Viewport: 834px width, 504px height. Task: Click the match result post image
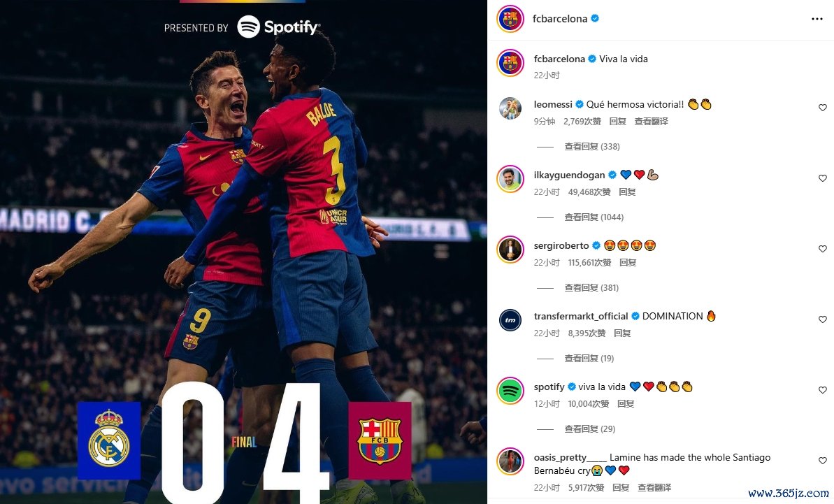point(243,252)
